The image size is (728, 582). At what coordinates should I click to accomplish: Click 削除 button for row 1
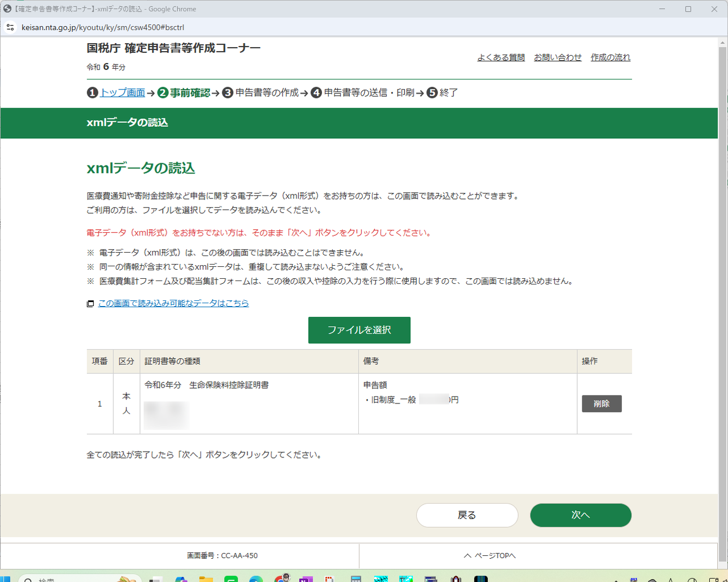tap(602, 404)
